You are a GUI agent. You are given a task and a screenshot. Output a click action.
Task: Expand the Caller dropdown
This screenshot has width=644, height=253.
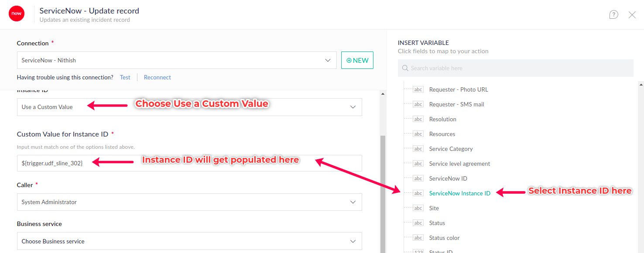click(353, 202)
